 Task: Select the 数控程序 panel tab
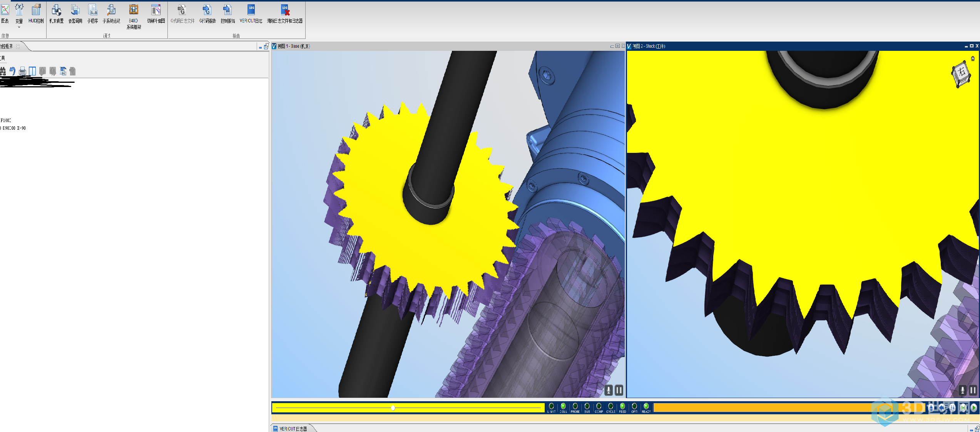tap(7, 46)
